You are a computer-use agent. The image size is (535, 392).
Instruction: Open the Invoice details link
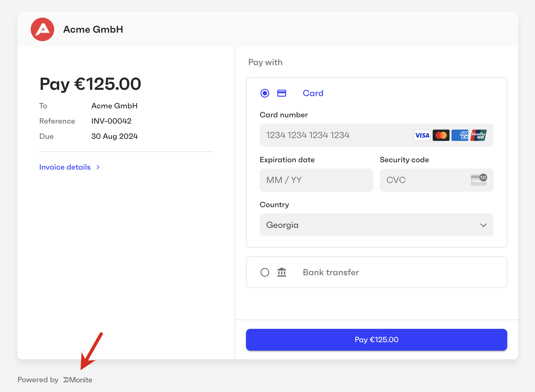[65, 167]
